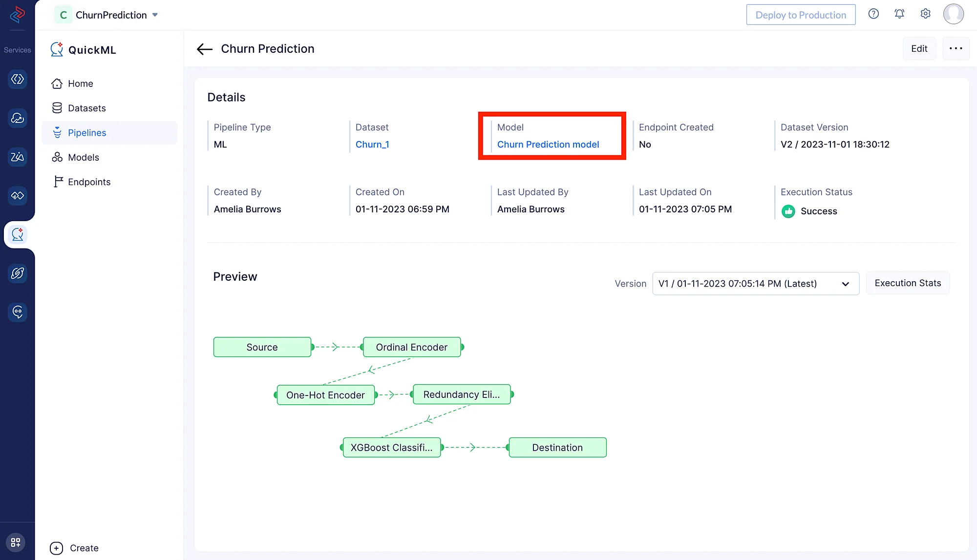Go to Datasets in the sidebar
This screenshot has width=977, height=560.
(86, 108)
